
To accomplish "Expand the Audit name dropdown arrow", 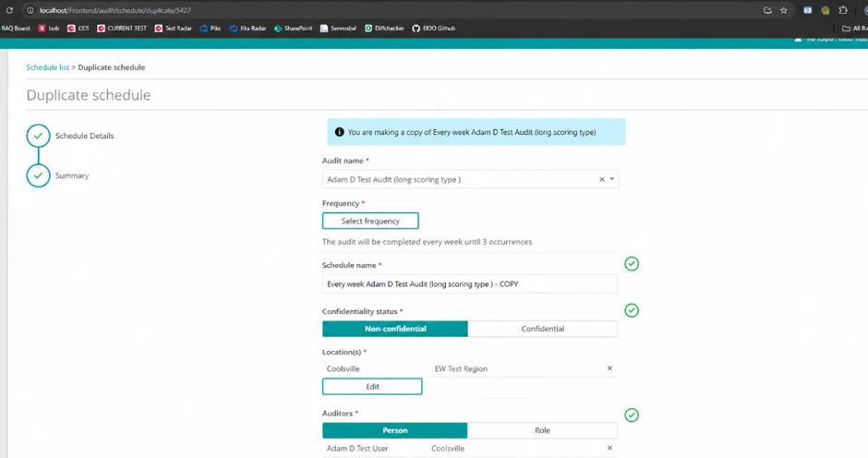I will point(611,179).
